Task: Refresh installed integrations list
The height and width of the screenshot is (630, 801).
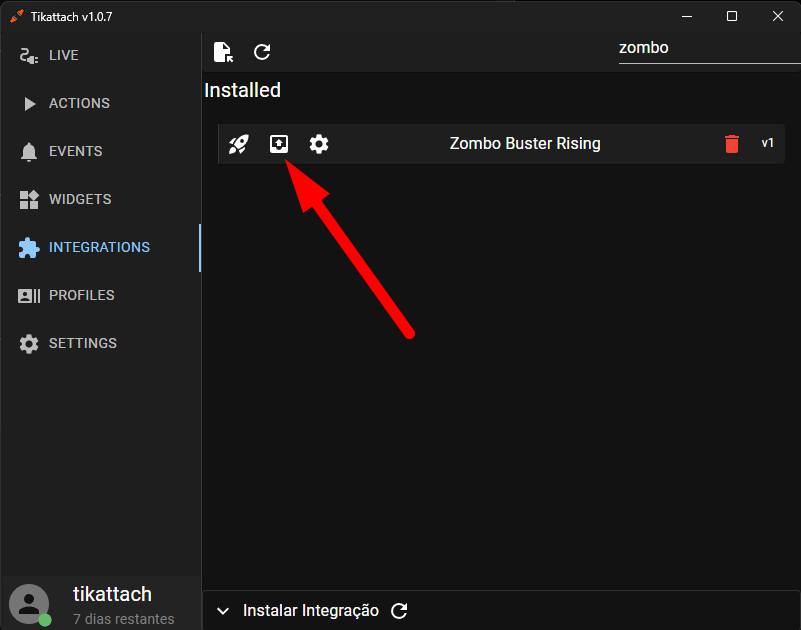Action: click(262, 52)
